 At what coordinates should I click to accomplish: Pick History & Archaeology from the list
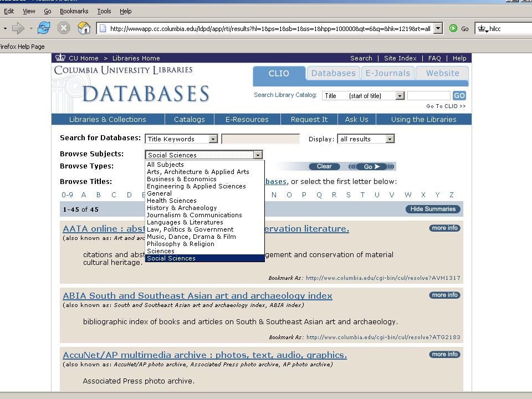tap(204, 208)
